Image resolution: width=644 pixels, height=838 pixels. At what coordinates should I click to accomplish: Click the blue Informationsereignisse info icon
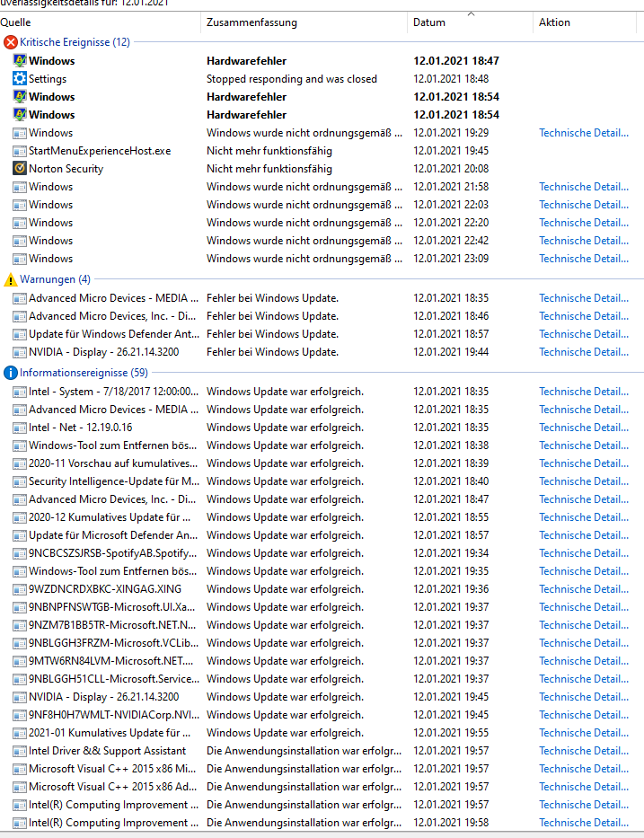tap(10, 373)
